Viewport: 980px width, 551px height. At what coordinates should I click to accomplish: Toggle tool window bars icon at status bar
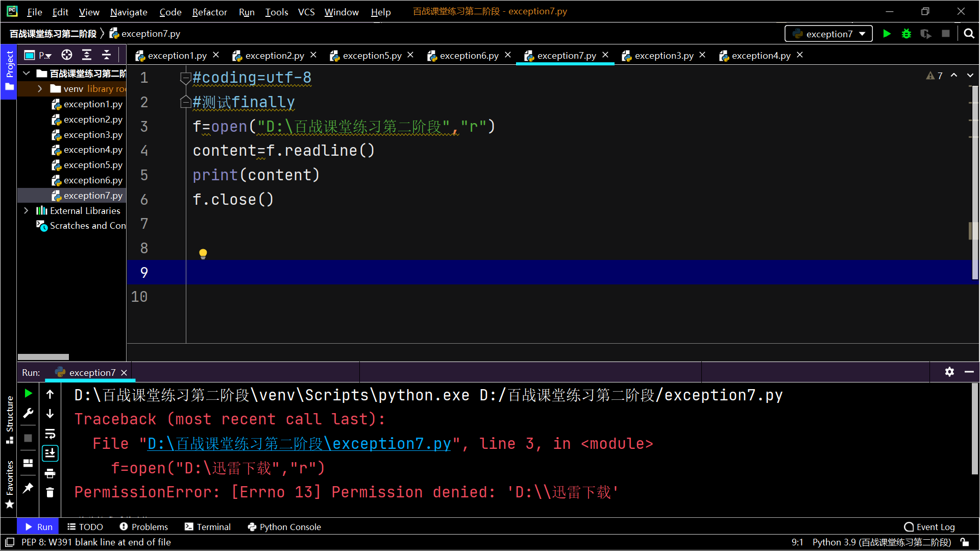click(x=10, y=542)
